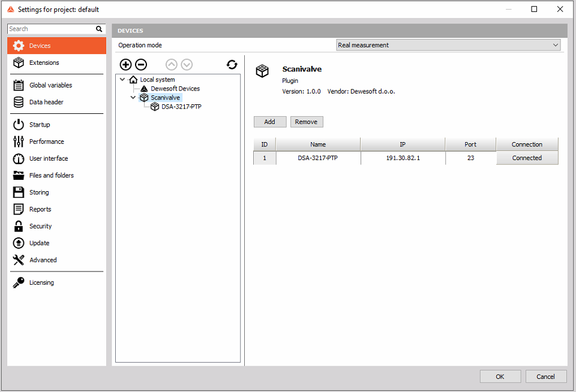Click the Reports document icon

pyautogui.click(x=19, y=209)
